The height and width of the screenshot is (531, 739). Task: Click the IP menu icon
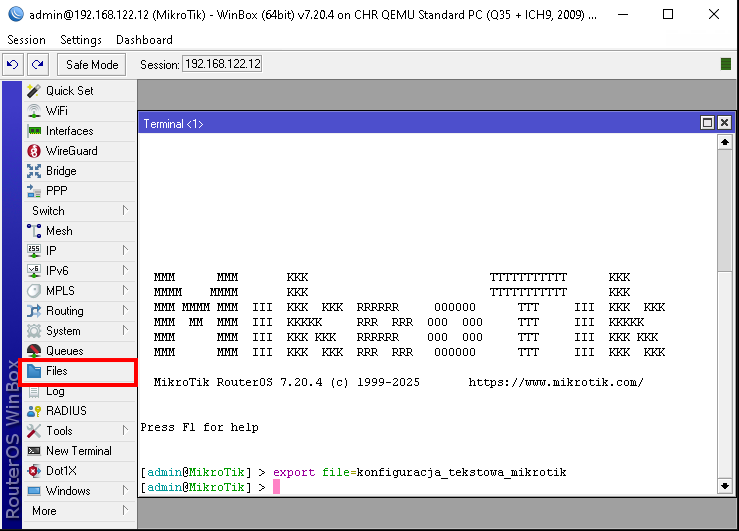pos(34,251)
